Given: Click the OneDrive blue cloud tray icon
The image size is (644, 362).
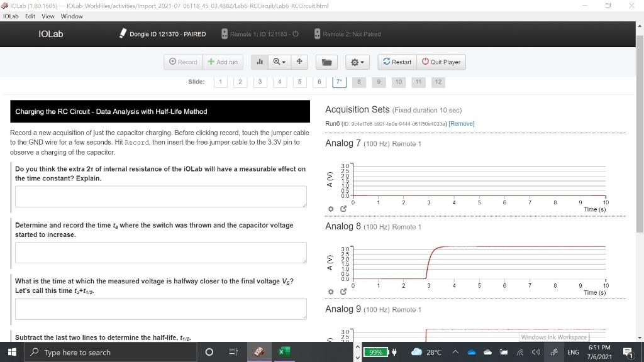Looking at the screenshot, I should click(x=472, y=352).
